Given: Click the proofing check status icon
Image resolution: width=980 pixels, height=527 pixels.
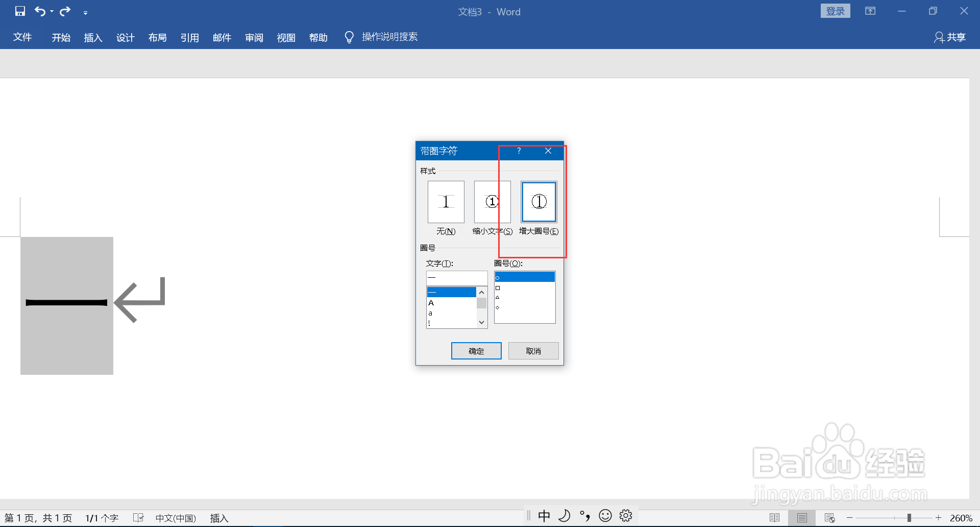Looking at the screenshot, I should point(138,518).
